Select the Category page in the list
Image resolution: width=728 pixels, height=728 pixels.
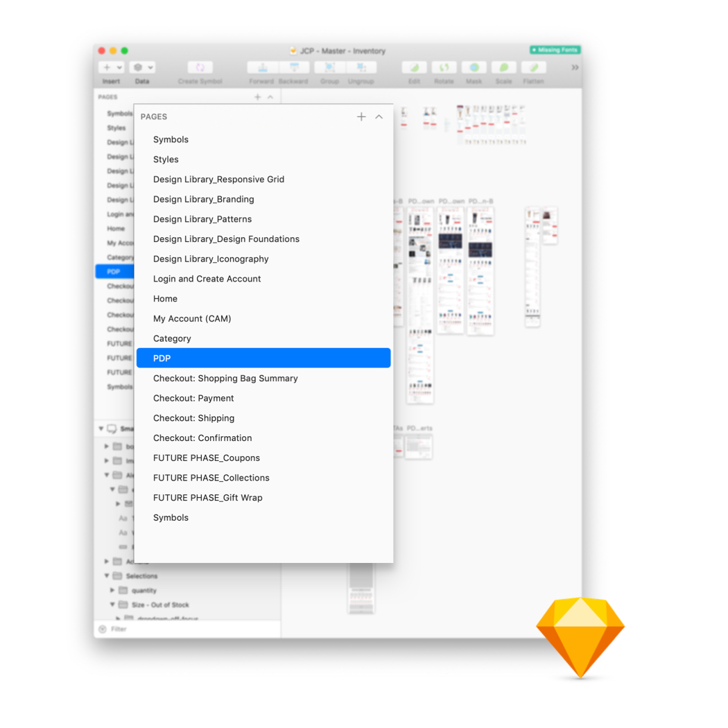click(172, 338)
